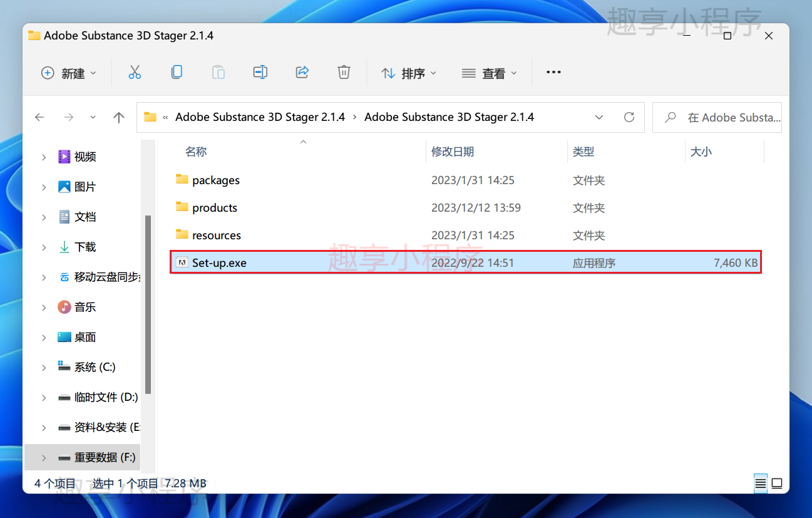Click the Music icon in sidebar
Screen dimensions: 812x518
click(64, 307)
